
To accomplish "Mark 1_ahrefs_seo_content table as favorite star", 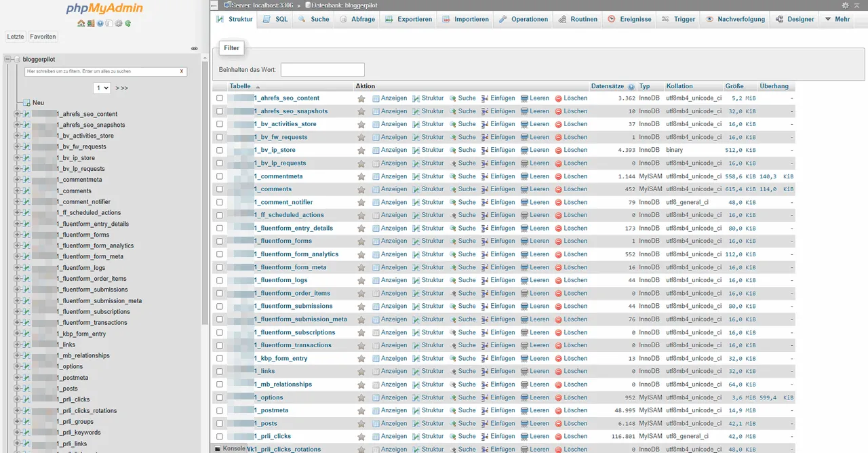I will point(361,98).
